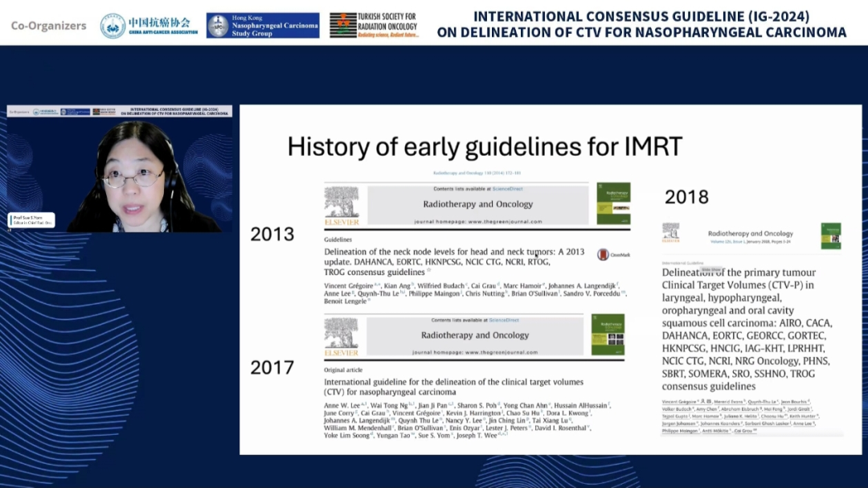Click the 'Co-Organizers' label

point(49,26)
